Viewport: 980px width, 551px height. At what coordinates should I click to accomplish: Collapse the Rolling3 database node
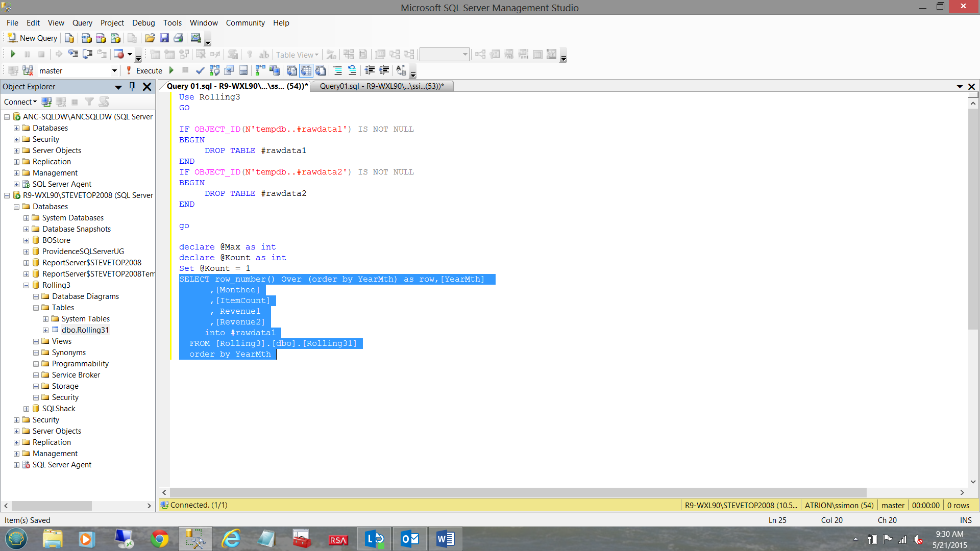tap(27, 285)
